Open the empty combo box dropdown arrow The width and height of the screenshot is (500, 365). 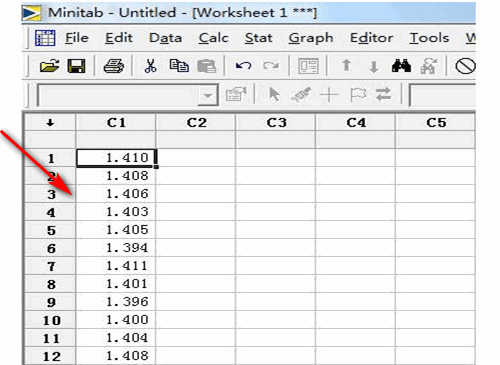pos(208,96)
